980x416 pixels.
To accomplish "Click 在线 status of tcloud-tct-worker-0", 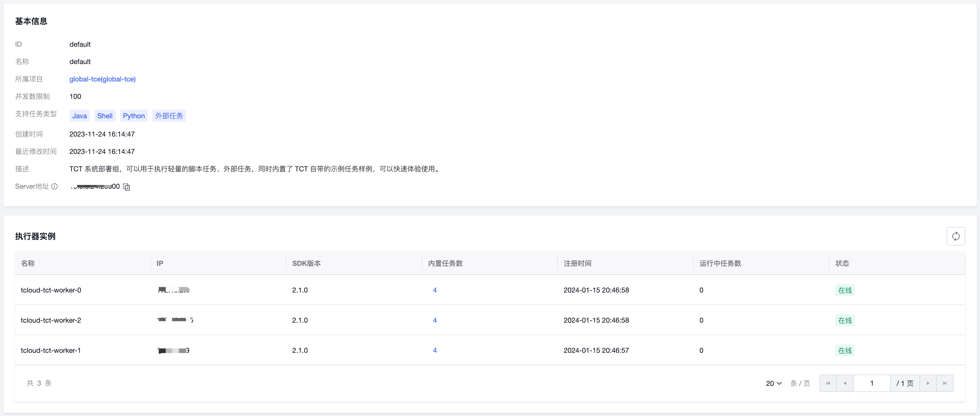I will [x=845, y=290].
